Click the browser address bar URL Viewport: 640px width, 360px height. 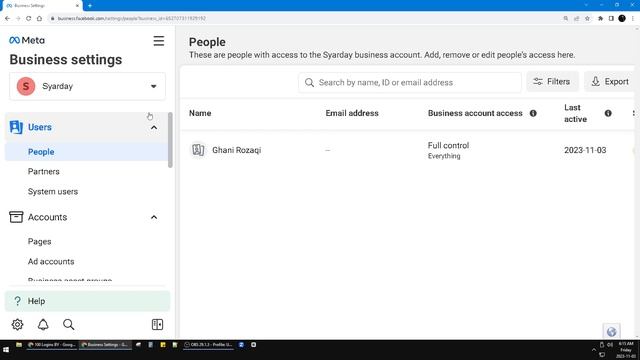(x=131, y=18)
